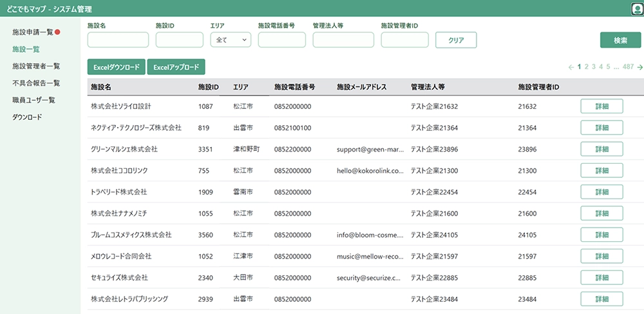Focus the 施設電話番号 search field
Screen dimensions: 644x314
(282, 40)
